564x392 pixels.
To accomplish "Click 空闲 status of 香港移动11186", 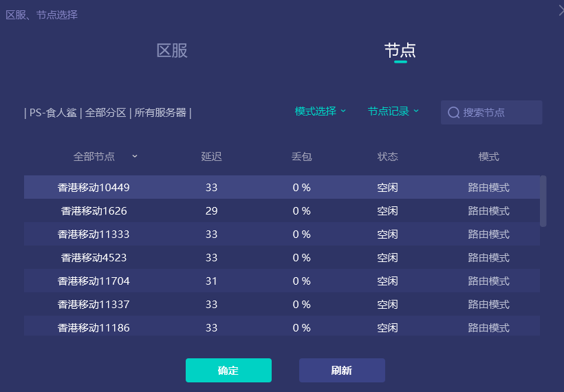I will (x=387, y=327).
